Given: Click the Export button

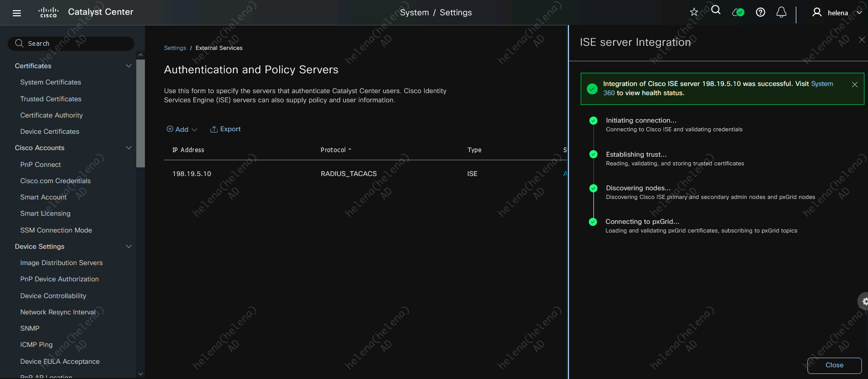Looking at the screenshot, I should (x=226, y=129).
